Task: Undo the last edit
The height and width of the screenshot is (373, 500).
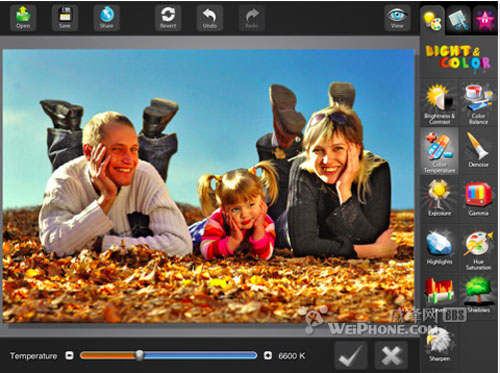Action: [x=210, y=18]
